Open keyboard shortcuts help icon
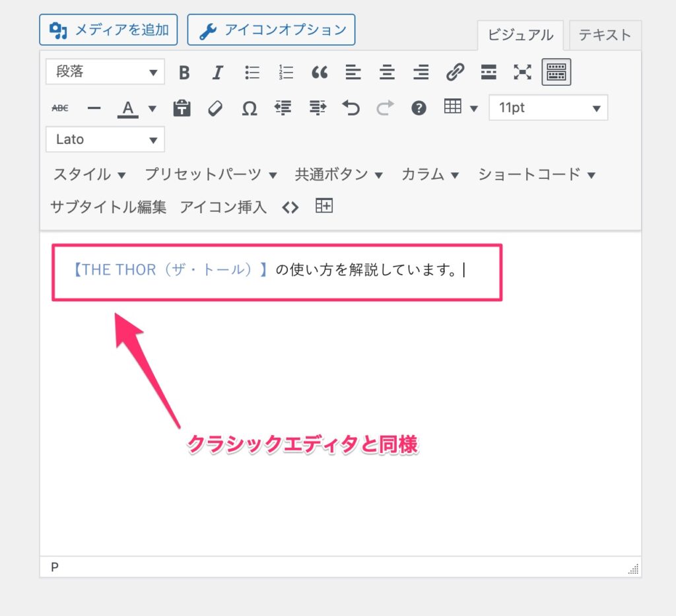The height and width of the screenshot is (616, 676). [x=419, y=108]
